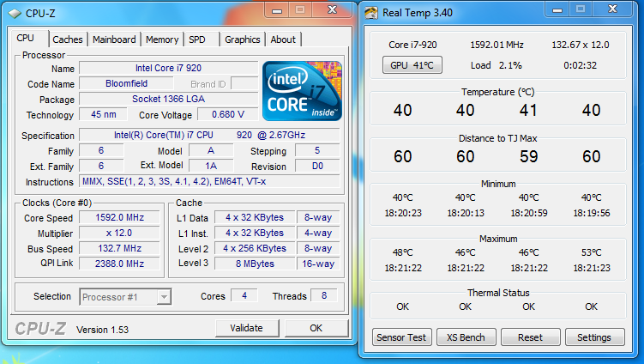Image resolution: width=644 pixels, height=364 pixels.
Task: Click the Package value 'Socket 1366 LGA'
Action: click(x=168, y=99)
